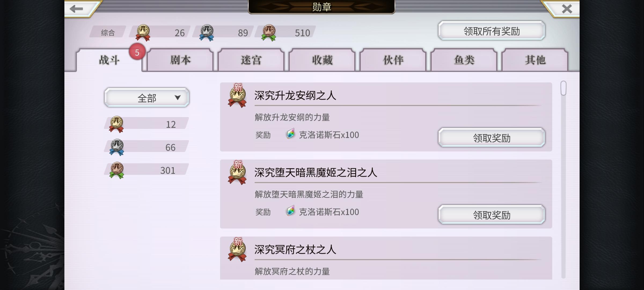Tap the medal icon for 深究升龙安纲之人
Screen dimensions: 644x290
pos(237,96)
